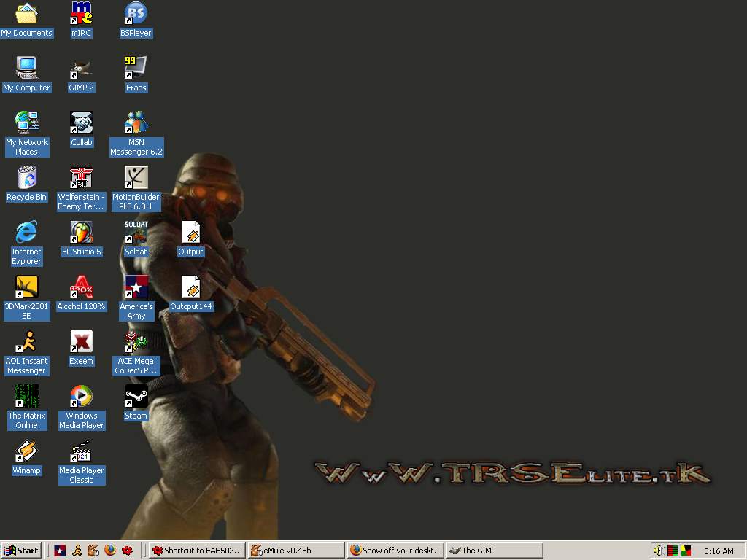Switch to Shortcut to FAH502 taskbar window
The height and width of the screenshot is (560, 747).
tap(197, 551)
